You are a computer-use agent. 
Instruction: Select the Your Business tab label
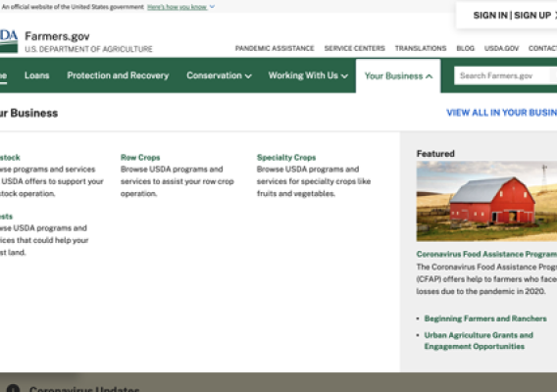pos(393,76)
